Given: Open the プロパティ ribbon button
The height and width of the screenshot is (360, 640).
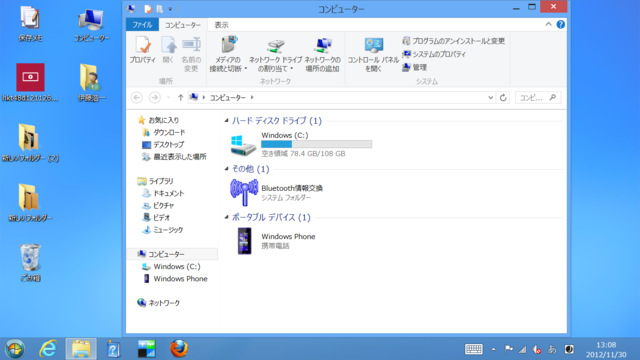Looking at the screenshot, I should tap(143, 49).
